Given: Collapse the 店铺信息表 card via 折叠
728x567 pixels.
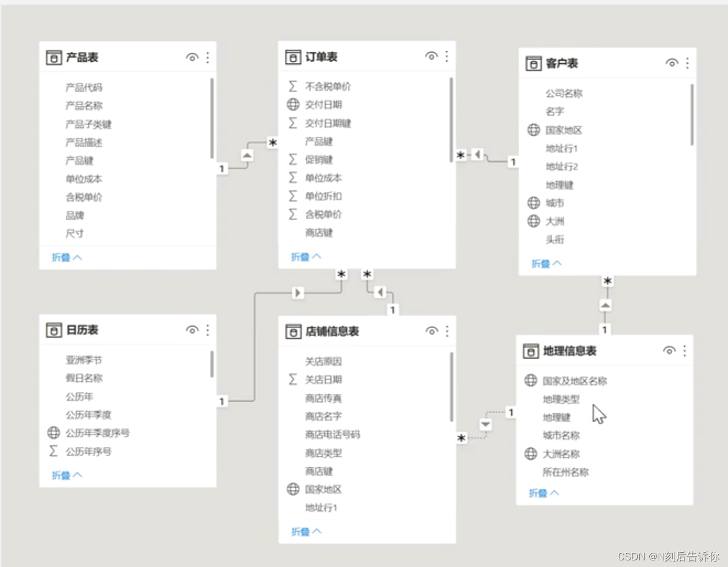Looking at the screenshot, I should (306, 532).
